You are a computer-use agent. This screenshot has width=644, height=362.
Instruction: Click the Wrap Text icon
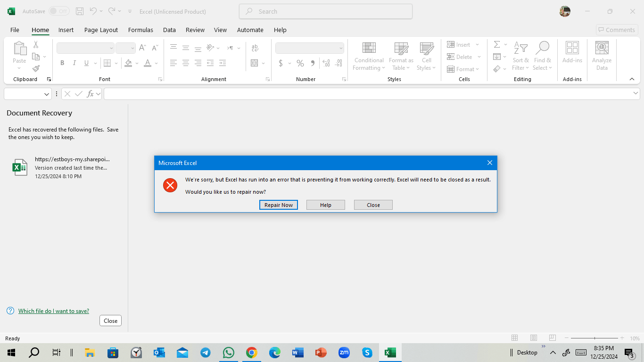point(255,48)
